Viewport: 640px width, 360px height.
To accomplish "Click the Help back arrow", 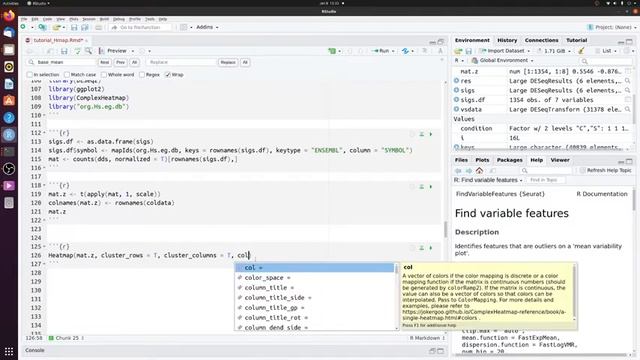I will tap(458, 171).
